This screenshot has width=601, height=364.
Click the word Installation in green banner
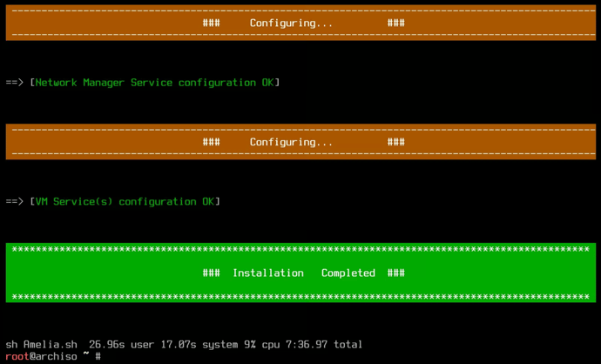tap(268, 273)
